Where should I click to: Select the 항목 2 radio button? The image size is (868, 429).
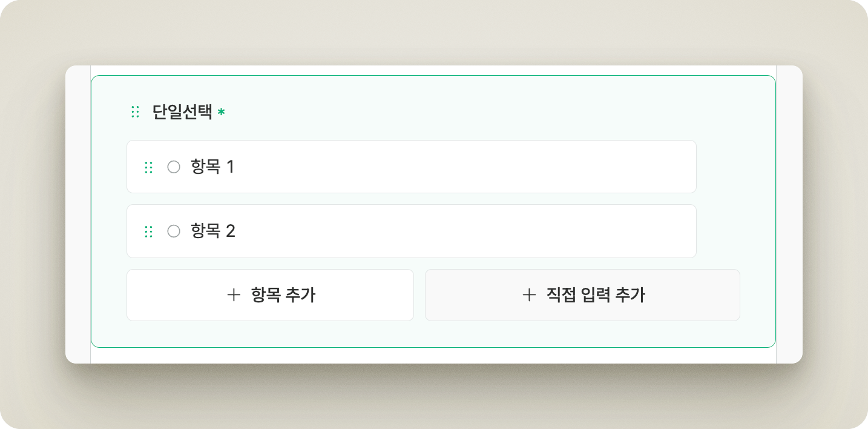point(174,231)
